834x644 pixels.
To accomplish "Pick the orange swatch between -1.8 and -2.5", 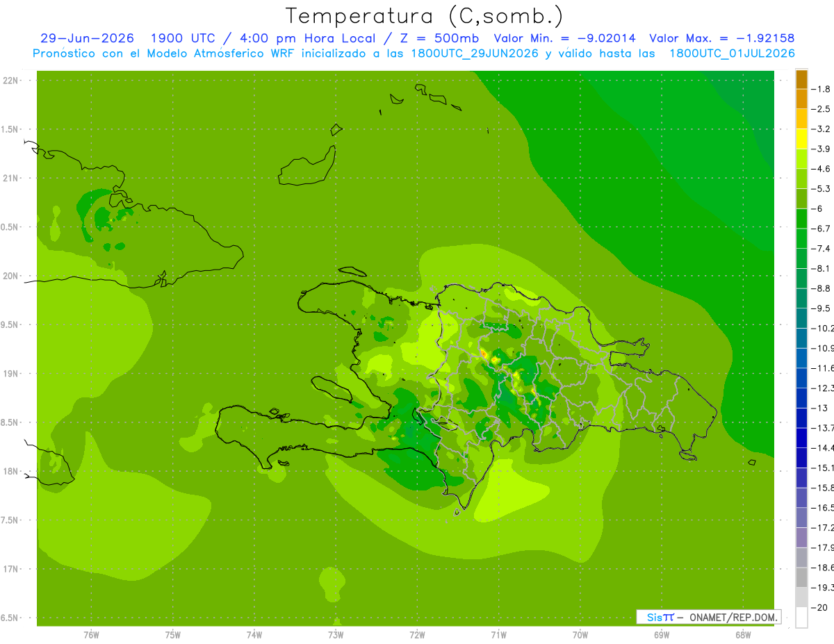I will [x=801, y=99].
